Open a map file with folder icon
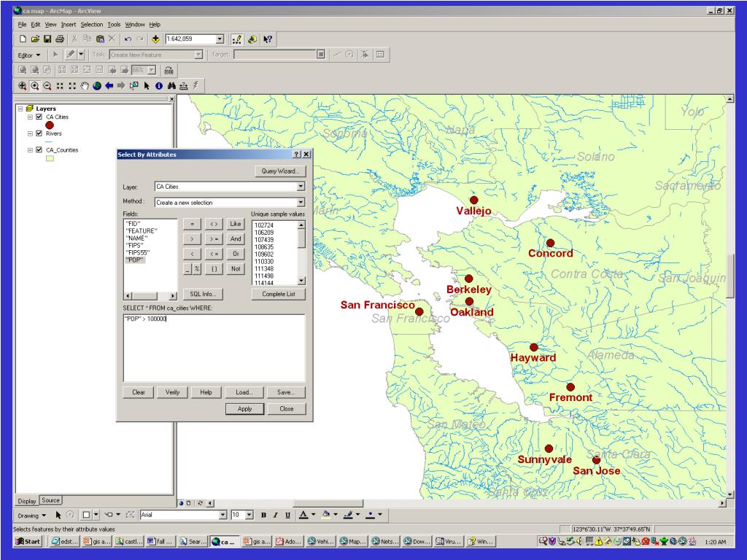Viewport: 747px width, 560px height. coord(35,39)
